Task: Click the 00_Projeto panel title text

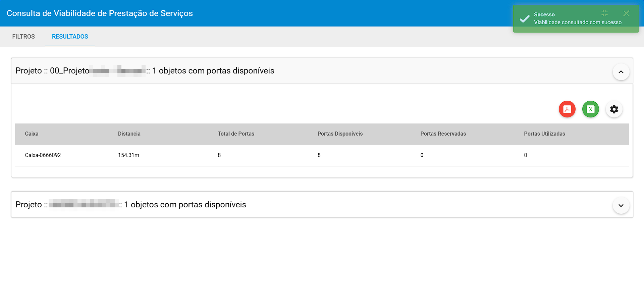Action: 145,71
